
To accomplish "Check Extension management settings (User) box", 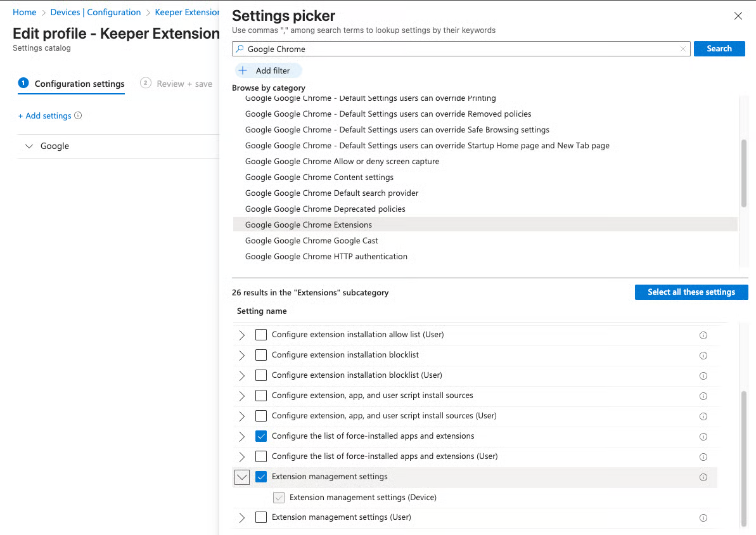I will 261,517.
